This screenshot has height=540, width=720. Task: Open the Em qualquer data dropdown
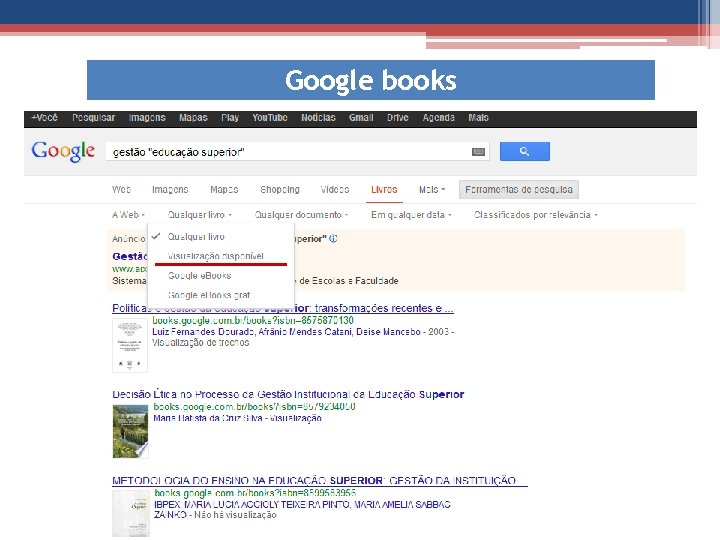[411, 214]
